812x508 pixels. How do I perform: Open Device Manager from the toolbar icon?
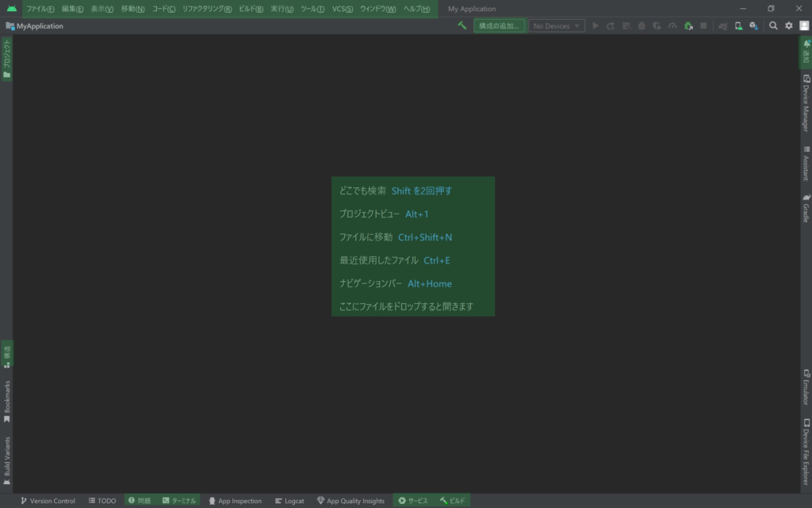738,26
